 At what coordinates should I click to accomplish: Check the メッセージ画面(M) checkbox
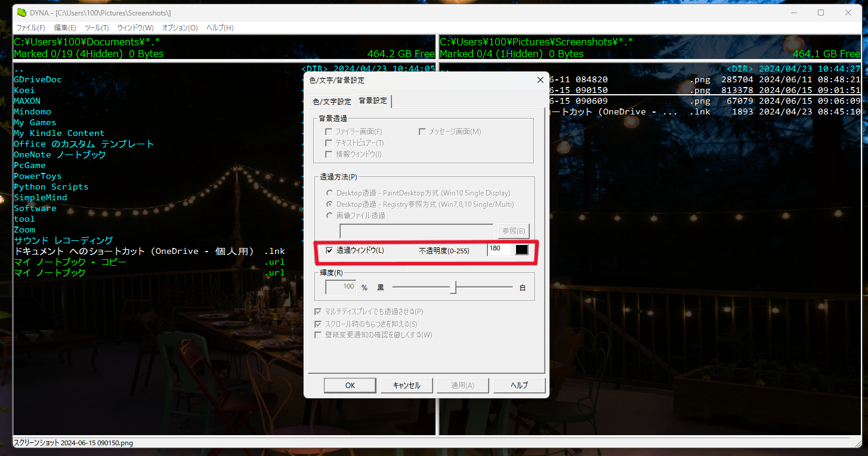pyautogui.click(x=422, y=131)
